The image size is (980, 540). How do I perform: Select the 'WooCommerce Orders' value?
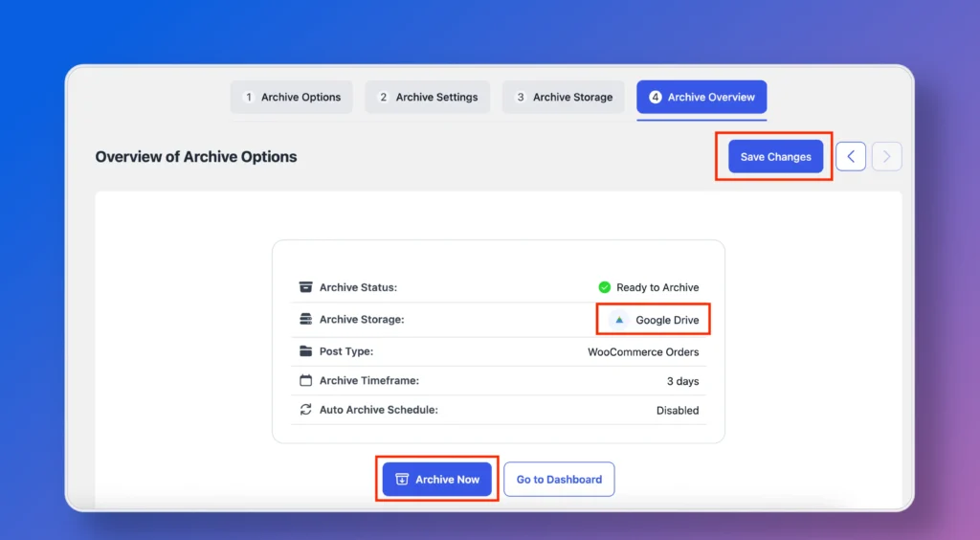click(643, 352)
